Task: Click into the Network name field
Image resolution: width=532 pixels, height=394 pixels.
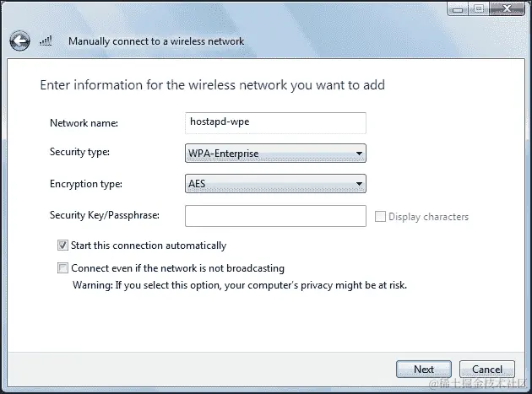Action: [x=275, y=122]
